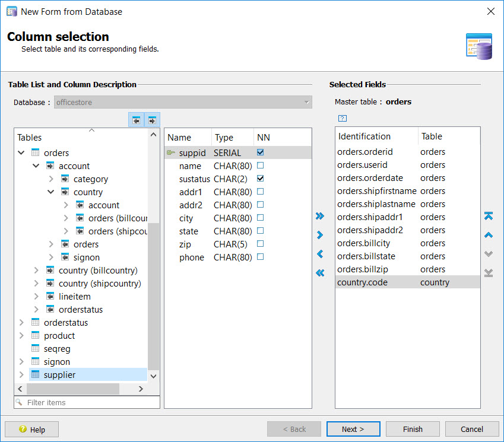Click the previous table navigation icon
Viewport: 504px width, 442px height.
[136, 119]
